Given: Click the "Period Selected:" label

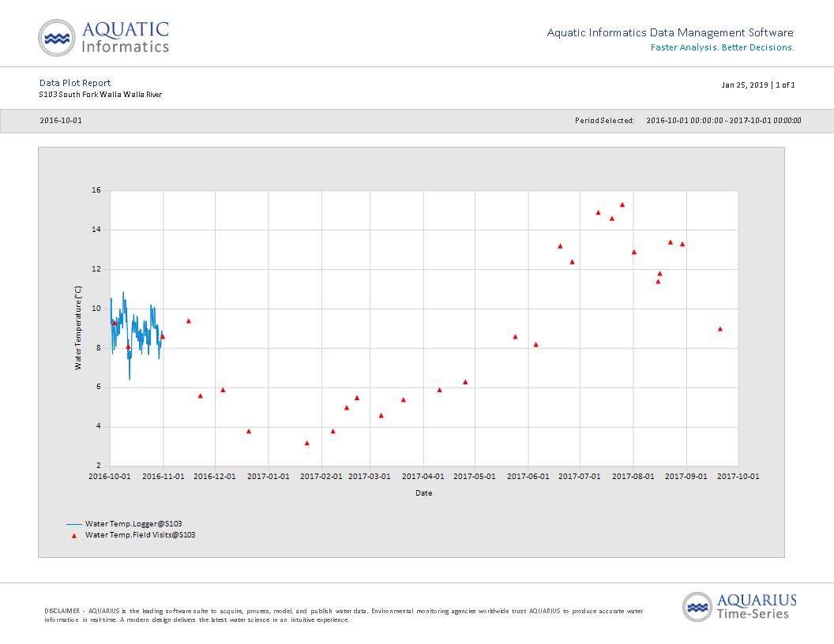Looking at the screenshot, I should click(604, 121).
